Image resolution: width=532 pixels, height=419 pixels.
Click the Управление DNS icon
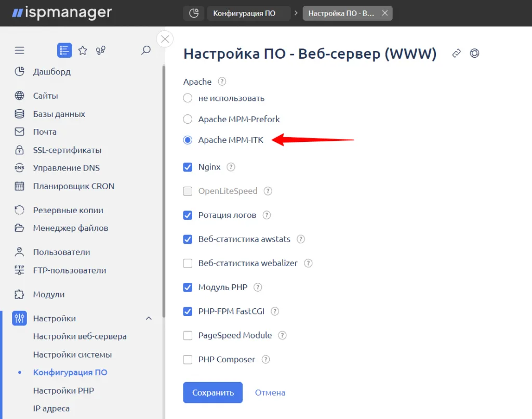(19, 168)
